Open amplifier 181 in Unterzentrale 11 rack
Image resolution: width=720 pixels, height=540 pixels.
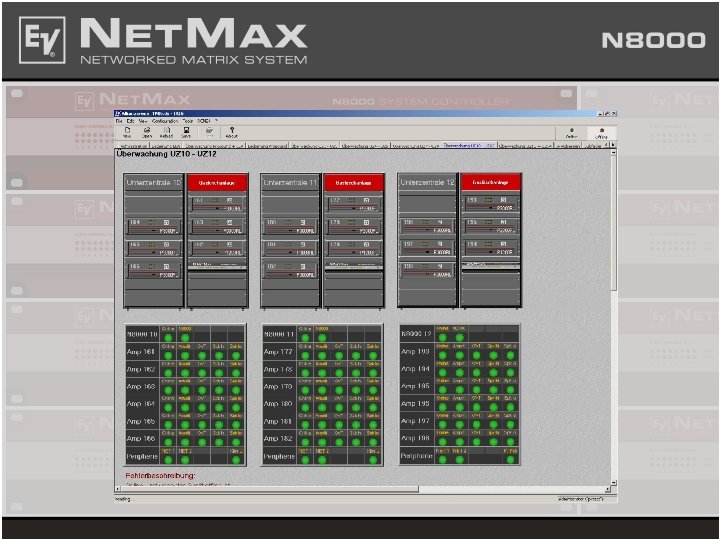point(290,248)
